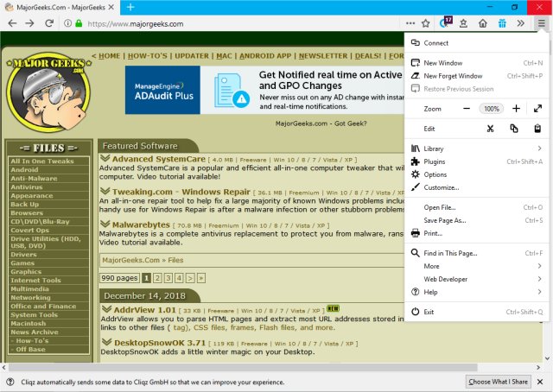Open the UPDATER navigation link
Image resolution: width=553 pixels, height=392 pixels.
192,56
